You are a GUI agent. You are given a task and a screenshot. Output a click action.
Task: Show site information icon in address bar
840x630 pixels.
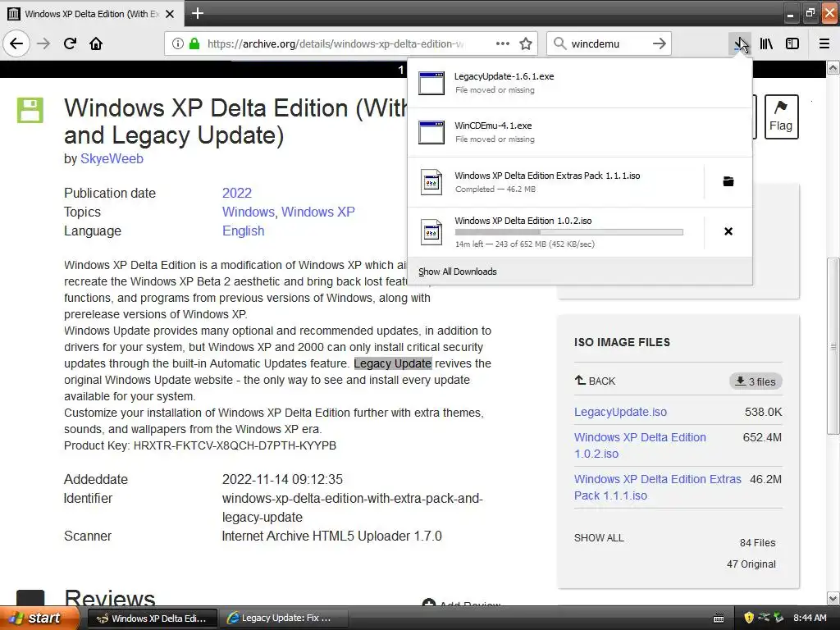tap(177, 43)
